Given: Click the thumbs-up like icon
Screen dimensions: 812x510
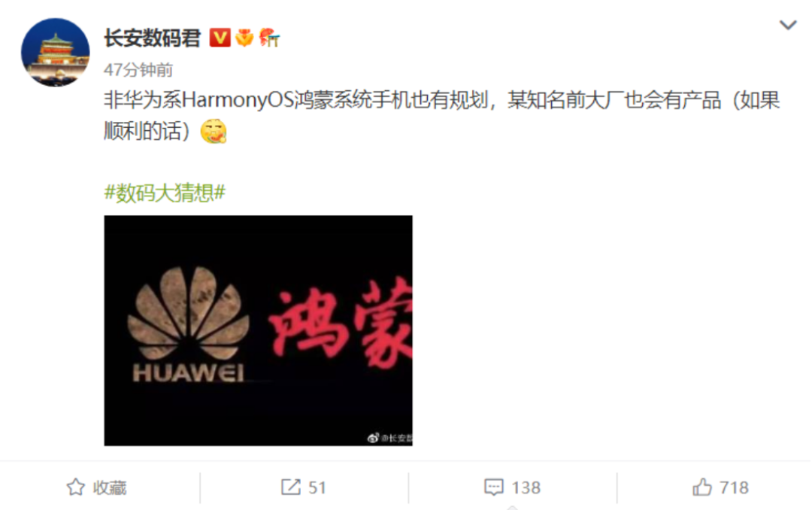Looking at the screenshot, I should pyautogui.click(x=702, y=487).
